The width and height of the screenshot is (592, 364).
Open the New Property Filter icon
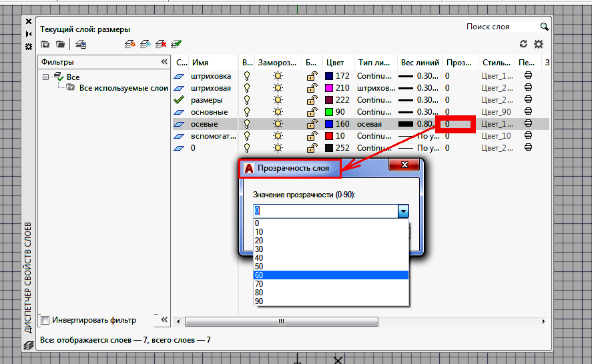pyautogui.click(x=45, y=45)
